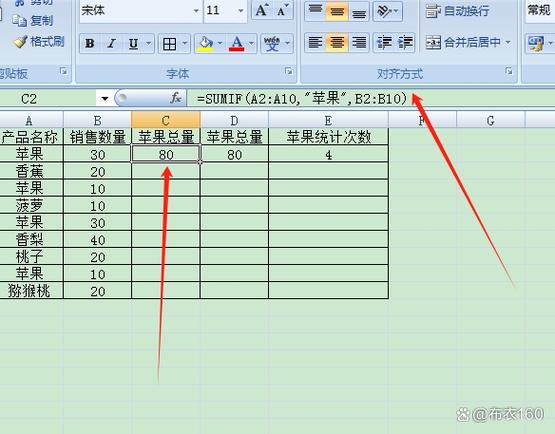The image size is (555, 434).
Task: Toggle Italic formatting
Action: point(111,44)
